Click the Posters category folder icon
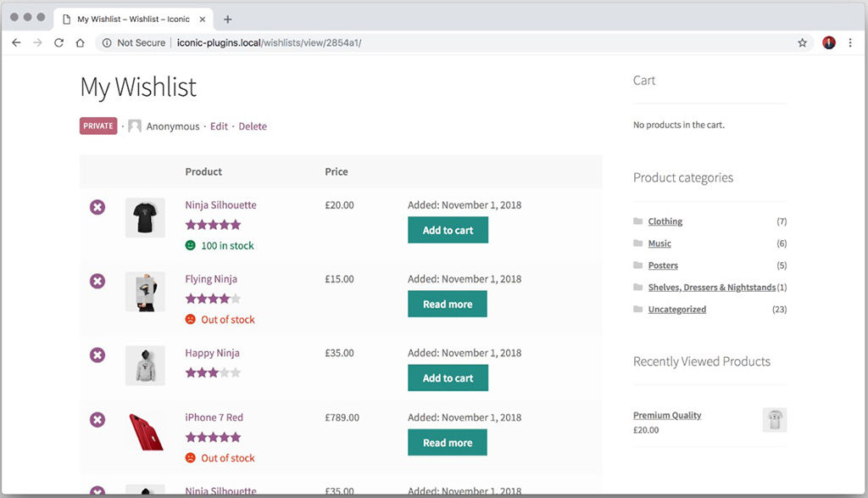This screenshot has height=498, width=868. coord(637,266)
